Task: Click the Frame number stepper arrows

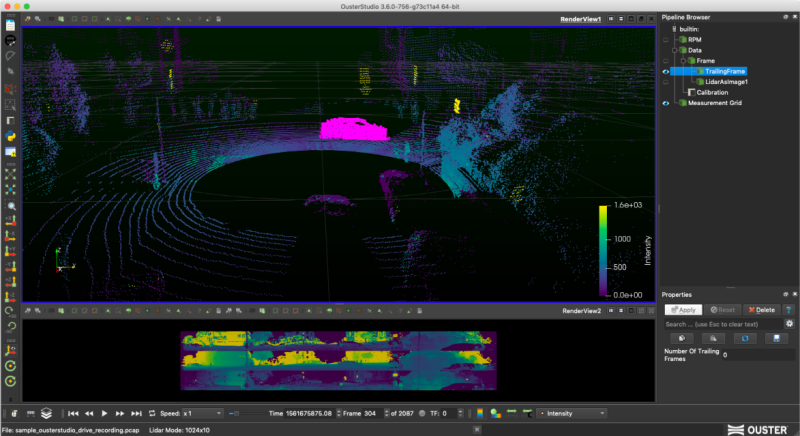Action: [x=386, y=414]
